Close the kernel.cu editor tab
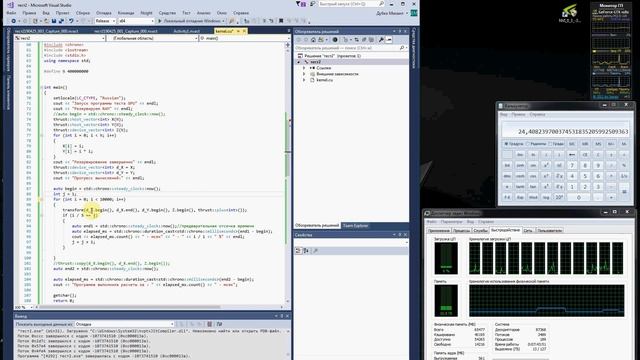The height and width of the screenshot is (360, 640). point(244,31)
